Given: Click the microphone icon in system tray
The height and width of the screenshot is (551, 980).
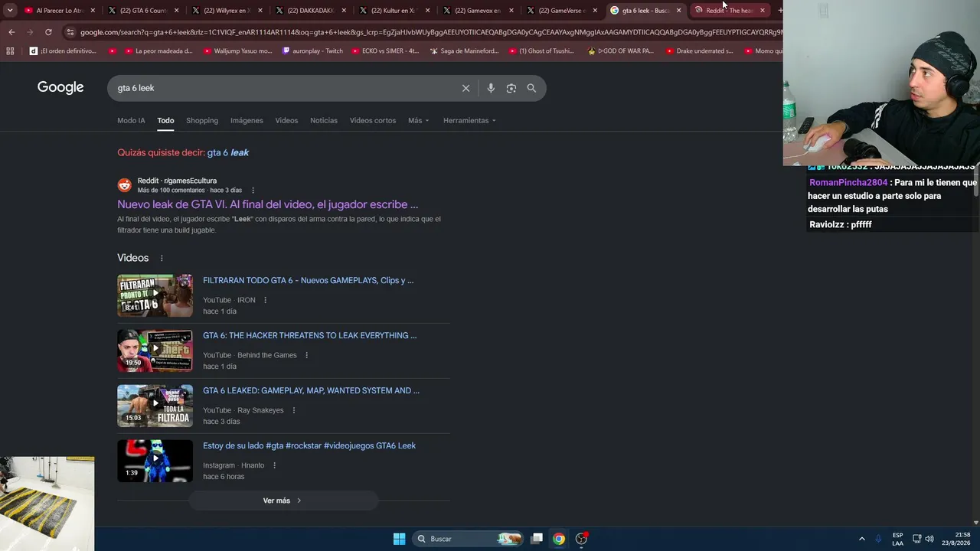Looking at the screenshot, I should [x=878, y=539].
